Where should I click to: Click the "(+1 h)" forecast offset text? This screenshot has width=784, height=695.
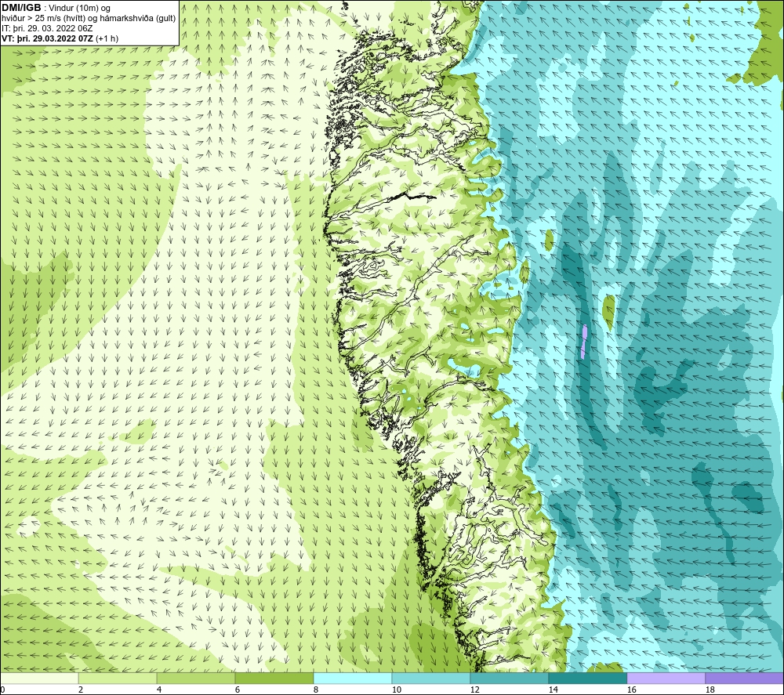(107, 38)
